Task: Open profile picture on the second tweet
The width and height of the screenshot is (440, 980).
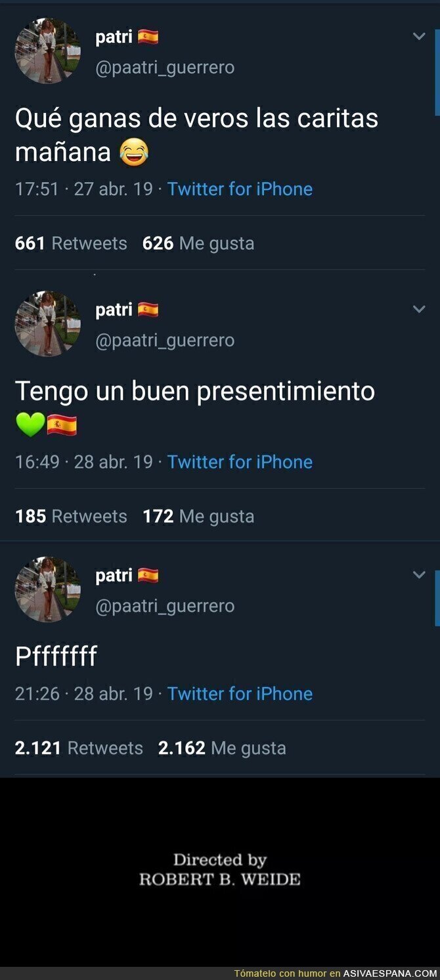Action: point(48,324)
